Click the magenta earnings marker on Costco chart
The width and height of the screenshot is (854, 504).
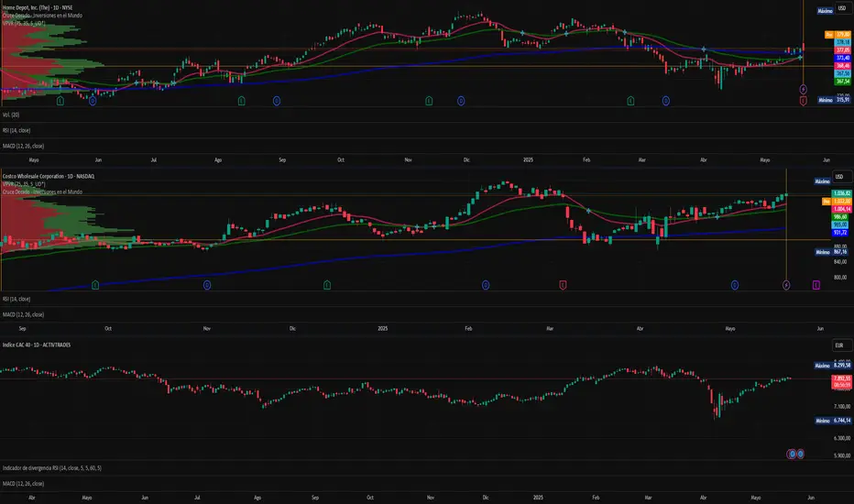(x=816, y=285)
